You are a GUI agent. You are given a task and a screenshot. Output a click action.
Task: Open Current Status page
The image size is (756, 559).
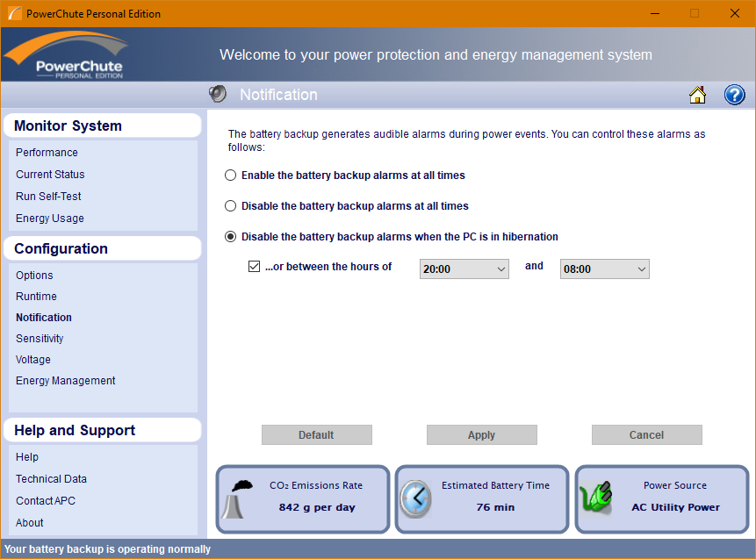click(x=50, y=175)
